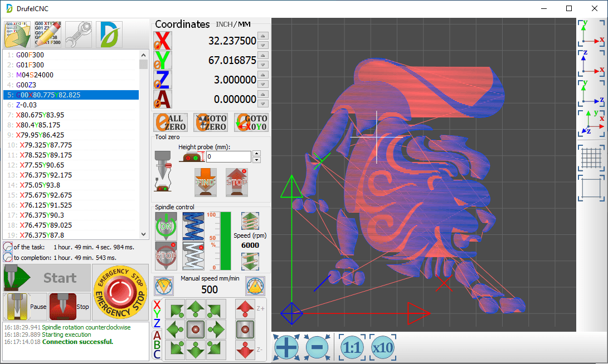The width and height of the screenshot is (608, 364).
Task: Increase the Z coordinate with its up arrow
Action: [x=263, y=75]
